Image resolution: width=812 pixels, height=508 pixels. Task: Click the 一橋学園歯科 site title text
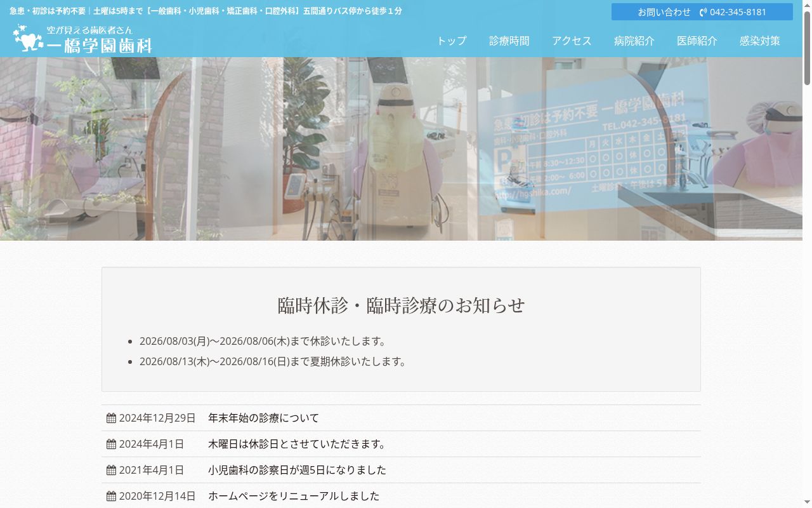tap(100, 46)
